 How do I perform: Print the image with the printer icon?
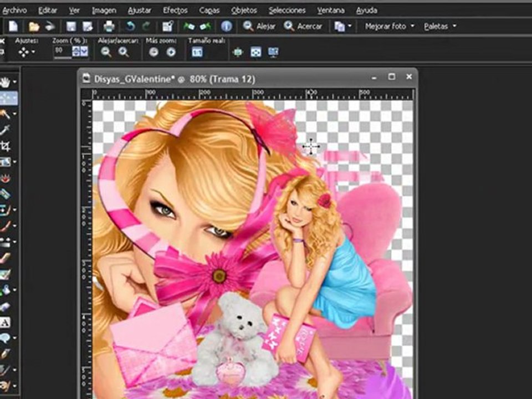[109, 26]
